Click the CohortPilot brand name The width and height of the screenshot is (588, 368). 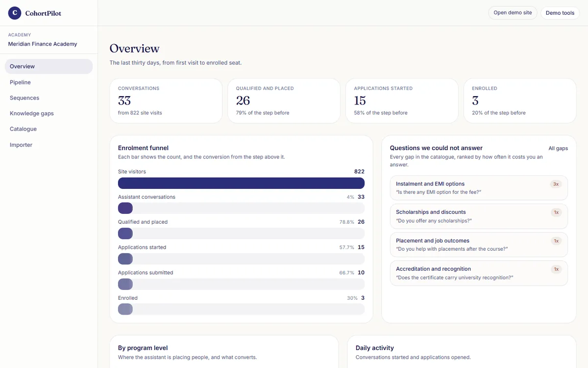point(43,13)
